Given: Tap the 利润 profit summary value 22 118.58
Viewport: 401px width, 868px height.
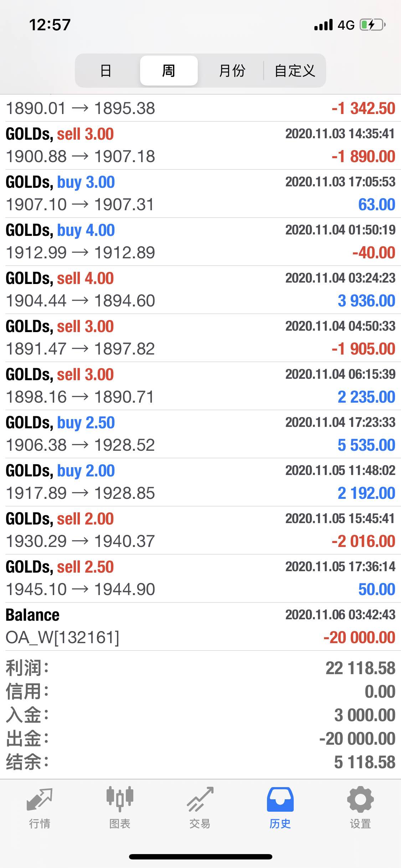Looking at the screenshot, I should point(360,668).
